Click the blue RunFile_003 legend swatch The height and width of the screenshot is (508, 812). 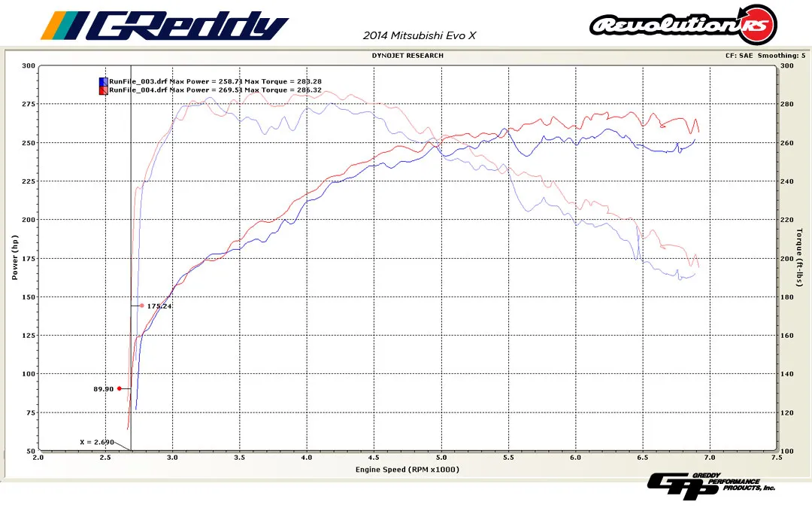click(x=103, y=81)
